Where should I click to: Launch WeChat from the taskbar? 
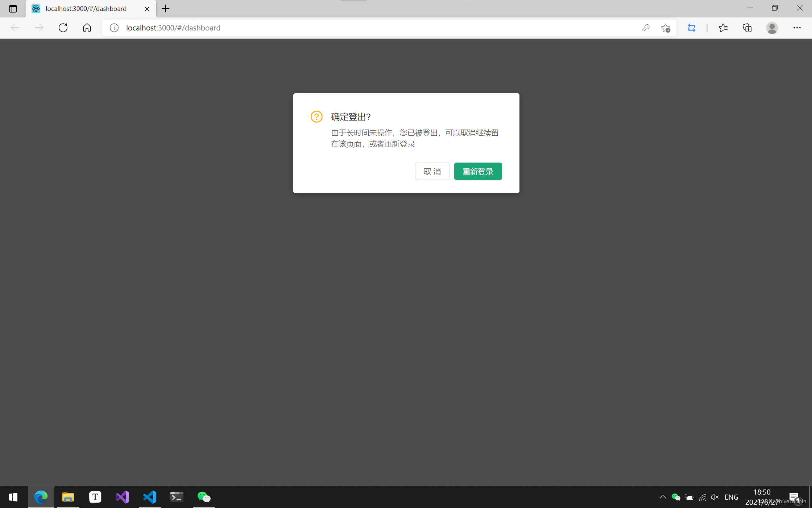(x=204, y=497)
